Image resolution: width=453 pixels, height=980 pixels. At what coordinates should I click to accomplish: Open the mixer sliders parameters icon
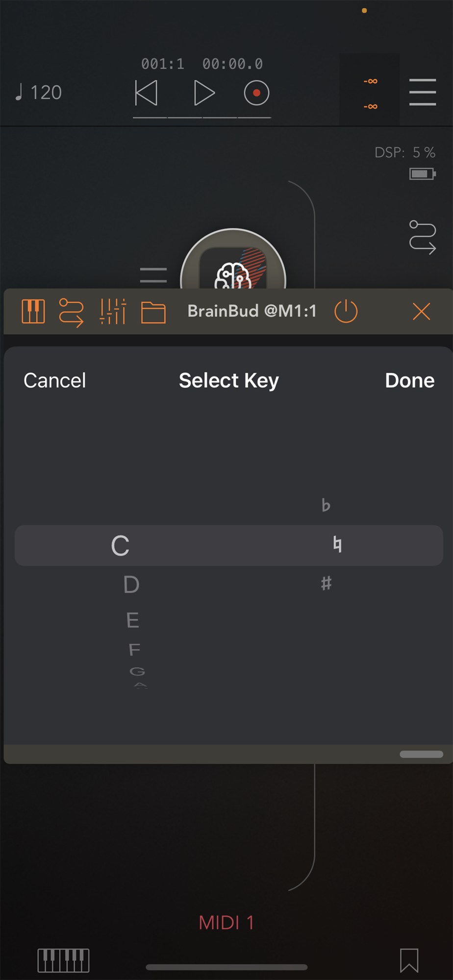tap(113, 312)
